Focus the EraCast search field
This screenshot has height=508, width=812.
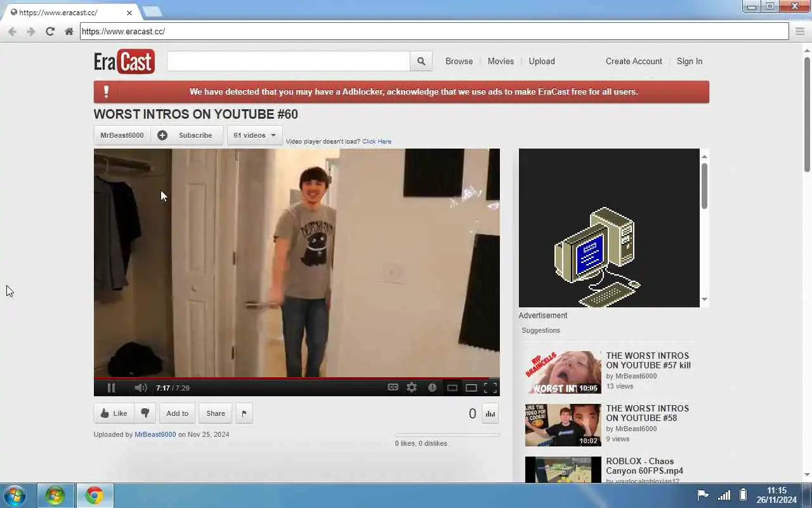point(289,61)
